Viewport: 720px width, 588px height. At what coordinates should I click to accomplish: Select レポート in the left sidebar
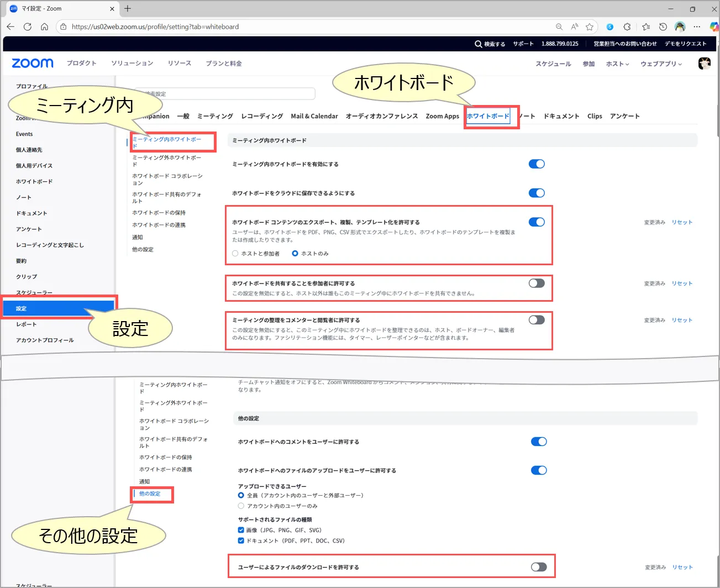point(27,324)
